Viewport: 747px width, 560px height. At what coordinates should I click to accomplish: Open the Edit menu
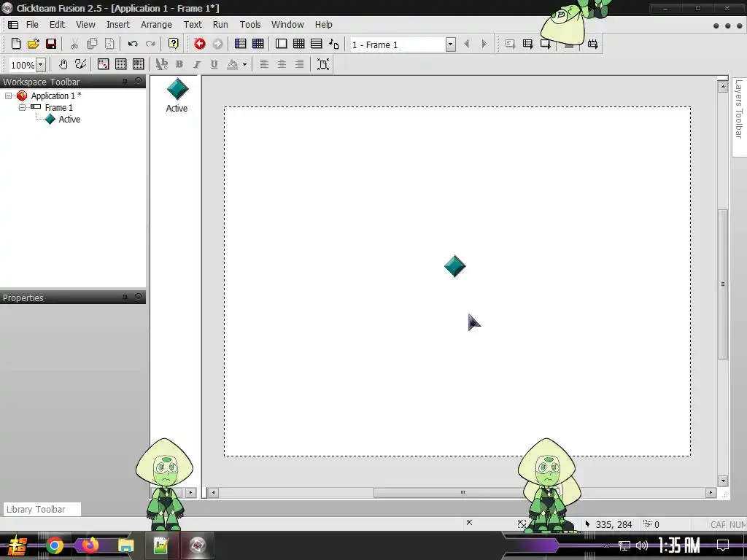click(57, 24)
